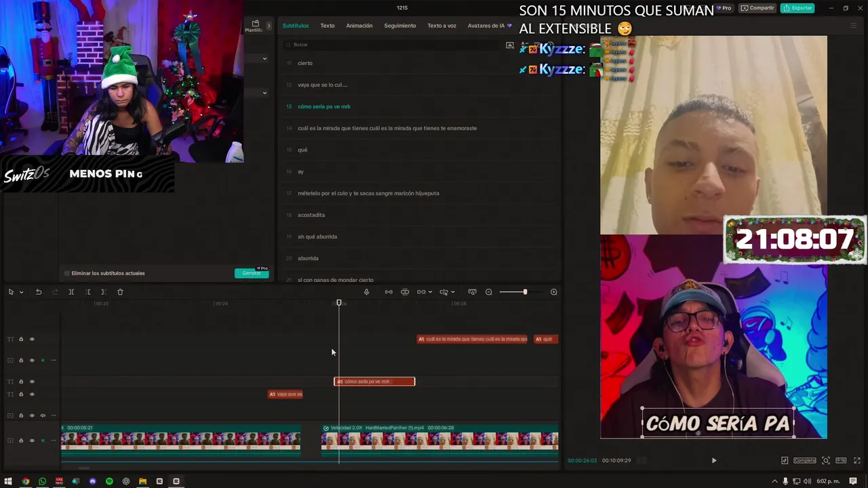Click the timeline cover settings icon
868x488 pixels.
(472, 292)
